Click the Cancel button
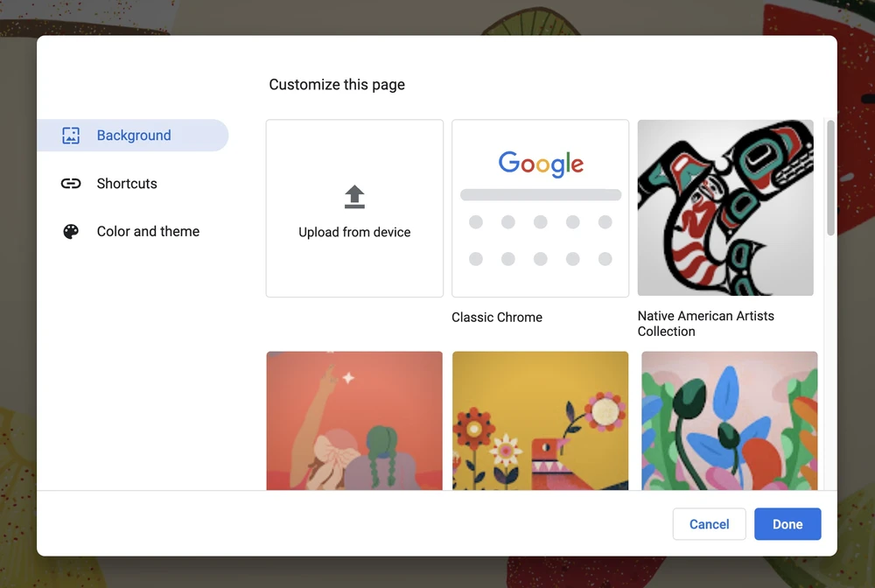Image resolution: width=875 pixels, height=588 pixels. 710,524
